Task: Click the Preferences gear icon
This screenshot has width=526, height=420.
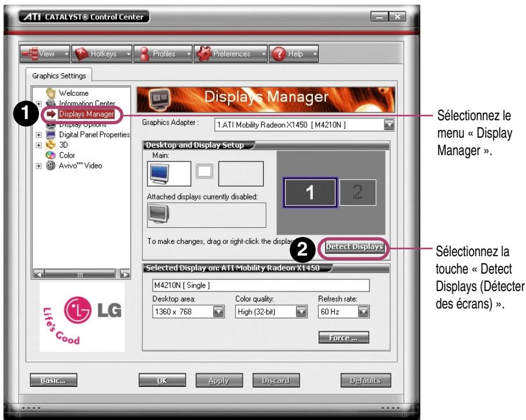Action: pos(204,53)
